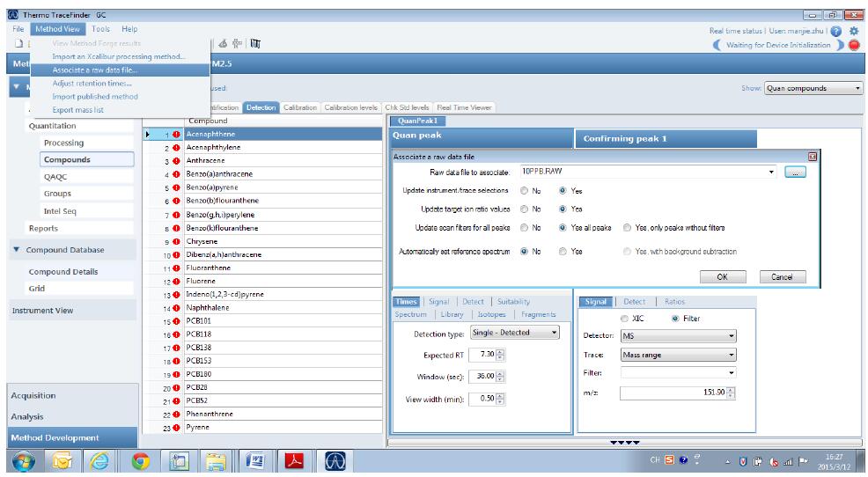Click the blue help question mark icon
The height and width of the screenshot is (477, 868).
point(837,31)
